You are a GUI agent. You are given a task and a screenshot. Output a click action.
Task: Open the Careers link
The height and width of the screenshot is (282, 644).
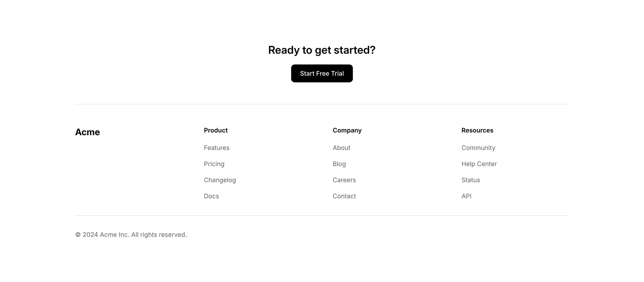click(344, 180)
